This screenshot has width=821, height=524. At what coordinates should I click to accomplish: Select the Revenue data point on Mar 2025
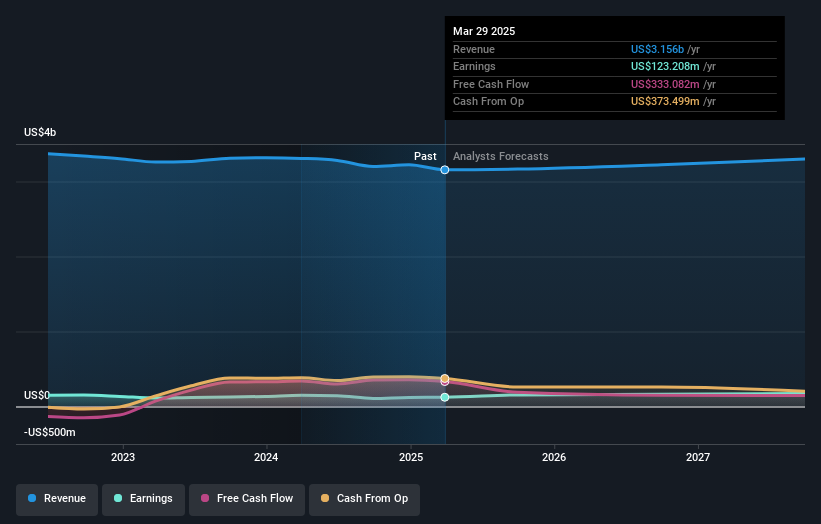pyautogui.click(x=445, y=170)
